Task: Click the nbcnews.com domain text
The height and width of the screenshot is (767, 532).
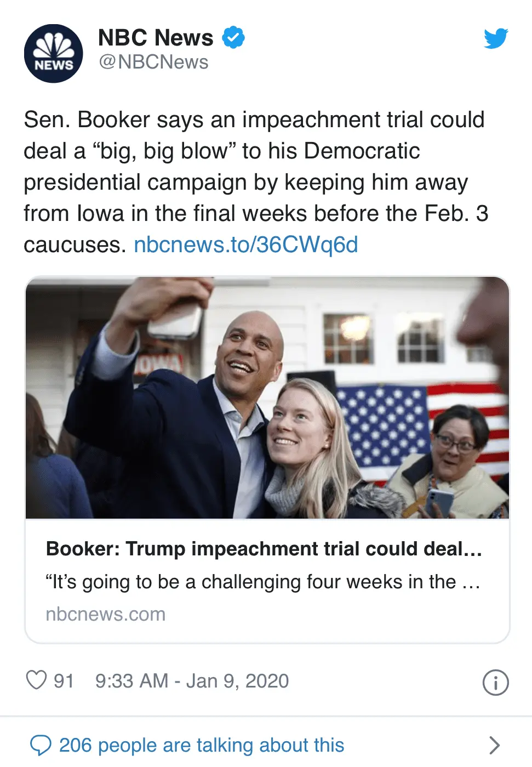Action: [x=106, y=614]
